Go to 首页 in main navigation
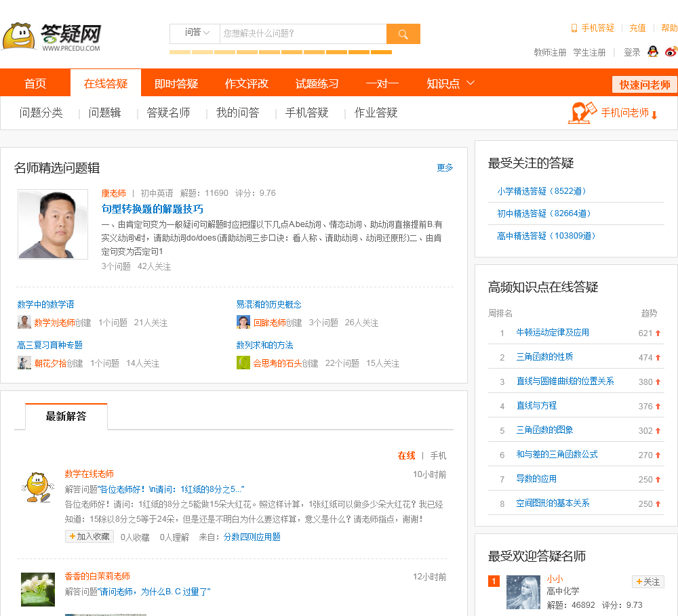Image resolution: width=678 pixels, height=616 pixels. point(35,83)
